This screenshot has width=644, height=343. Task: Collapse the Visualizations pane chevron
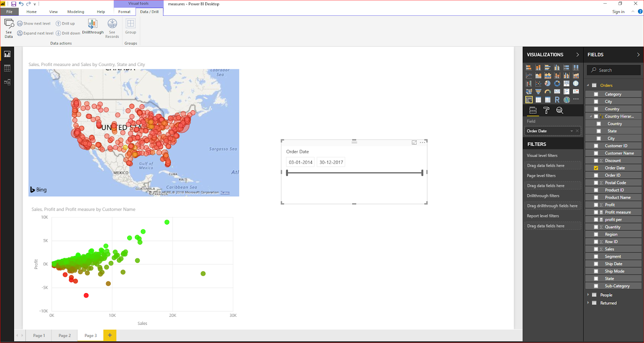click(x=578, y=55)
